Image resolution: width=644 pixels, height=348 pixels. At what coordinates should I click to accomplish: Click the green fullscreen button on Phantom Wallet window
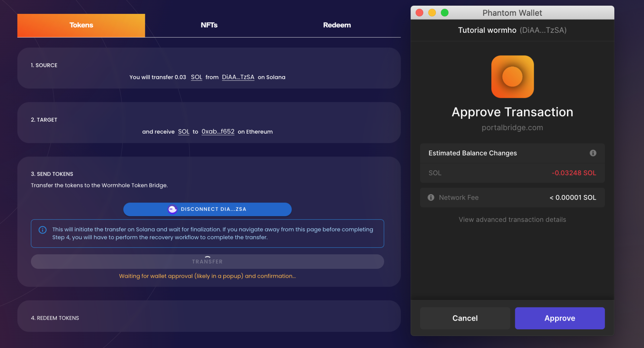445,13
